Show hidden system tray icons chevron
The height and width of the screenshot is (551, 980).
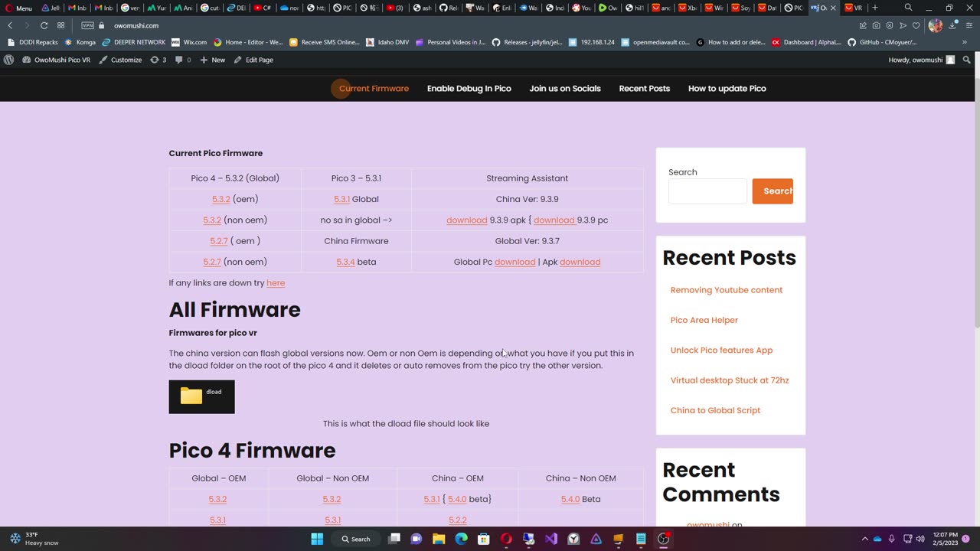(x=865, y=539)
